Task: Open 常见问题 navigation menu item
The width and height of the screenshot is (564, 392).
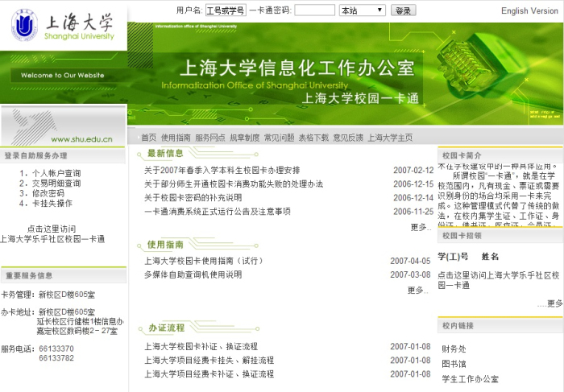Action: click(279, 138)
